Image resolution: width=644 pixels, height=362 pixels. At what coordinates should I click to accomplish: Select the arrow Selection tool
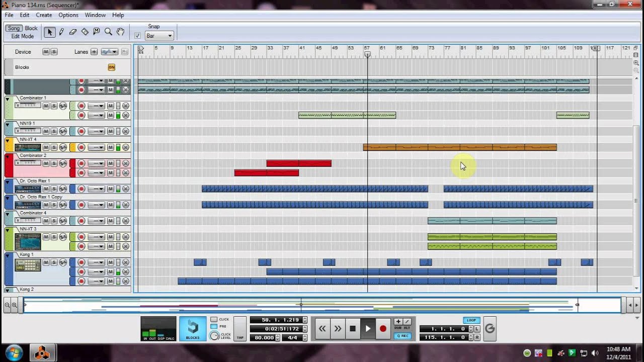point(49,32)
